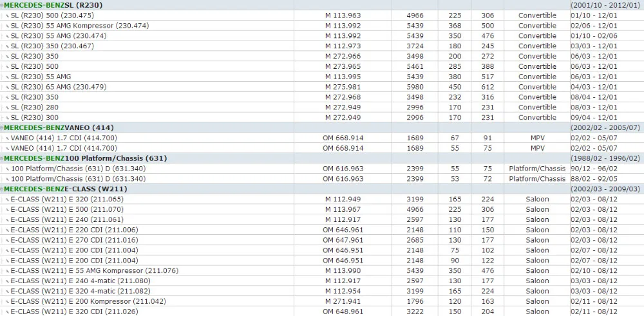
Task: Open E-CLASS E 320 4-matic (211.082)
Action: point(80,292)
